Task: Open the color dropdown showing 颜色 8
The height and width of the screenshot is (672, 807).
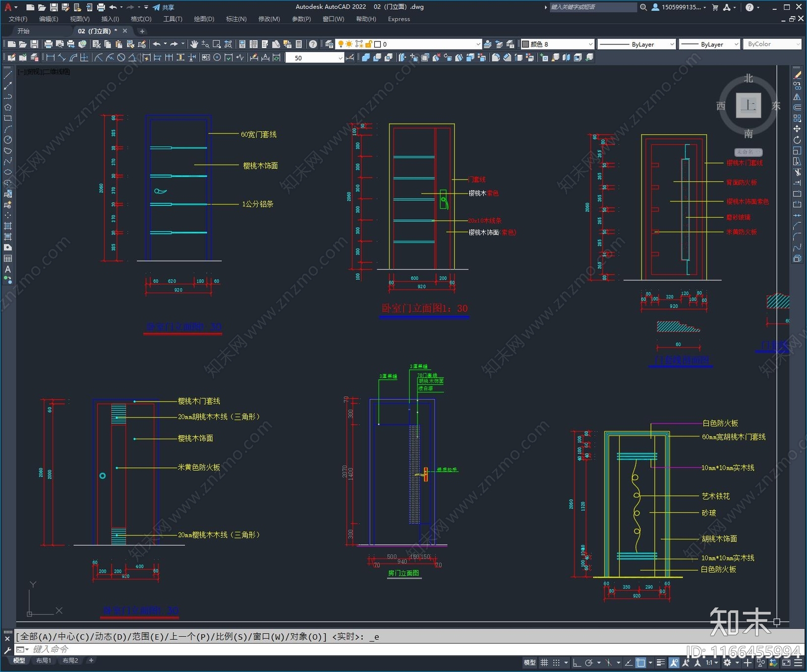Action: (x=557, y=44)
